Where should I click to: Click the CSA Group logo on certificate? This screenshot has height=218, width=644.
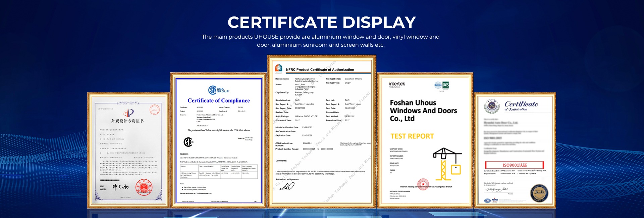pyautogui.click(x=218, y=90)
